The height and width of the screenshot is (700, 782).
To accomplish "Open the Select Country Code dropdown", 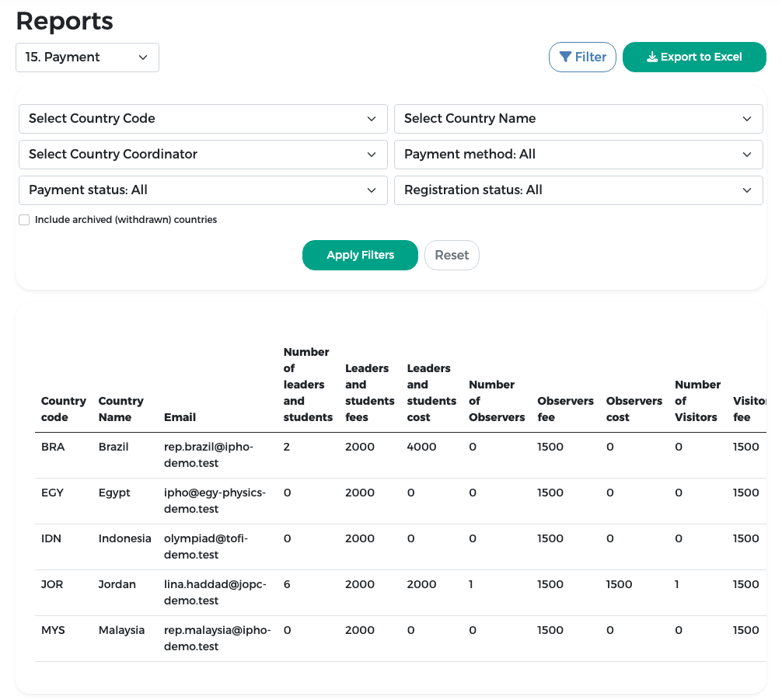I will [x=203, y=119].
